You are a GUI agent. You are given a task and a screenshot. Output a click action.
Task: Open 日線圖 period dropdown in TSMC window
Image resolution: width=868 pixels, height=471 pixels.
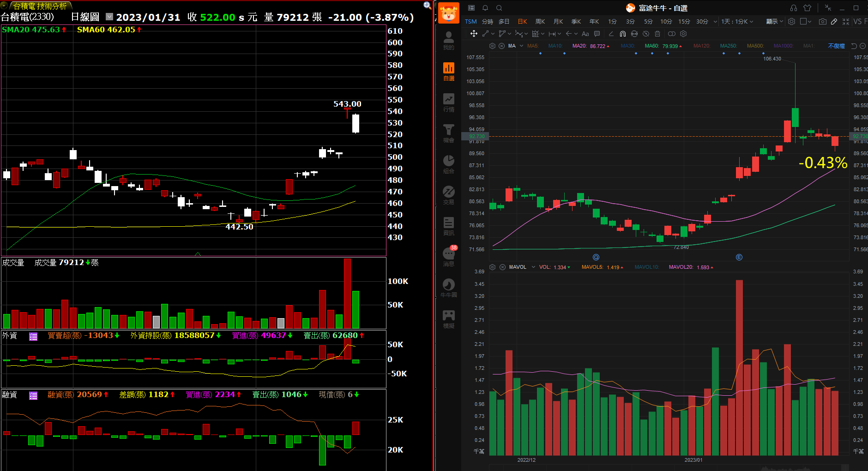pyautogui.click(x=109, y=17)
